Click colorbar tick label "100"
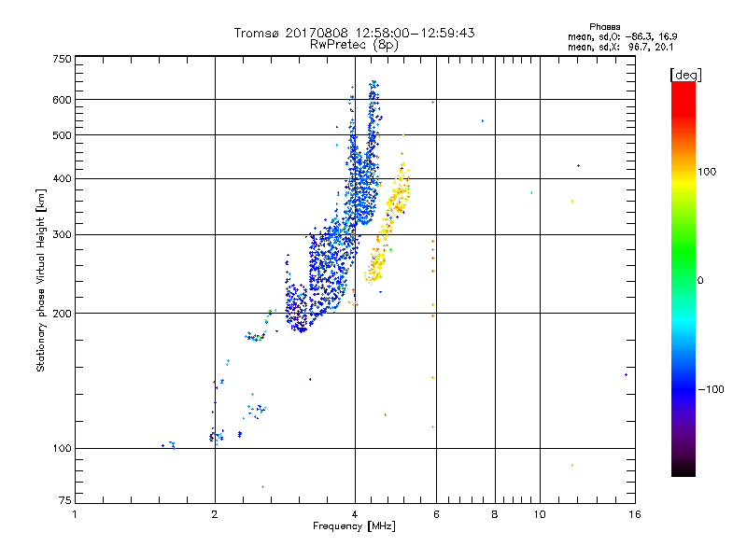747x560 pixels. point(707,172)
